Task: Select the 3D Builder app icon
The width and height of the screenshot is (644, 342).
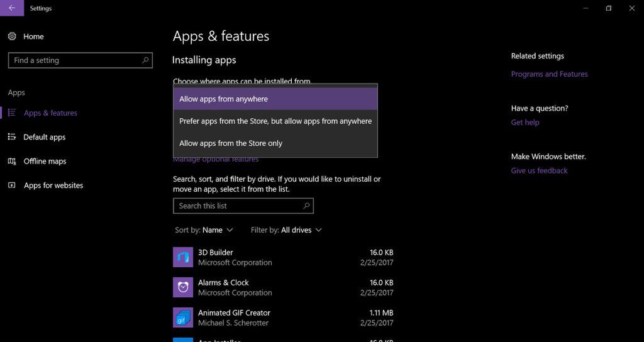Action: [x=183, y=257]
